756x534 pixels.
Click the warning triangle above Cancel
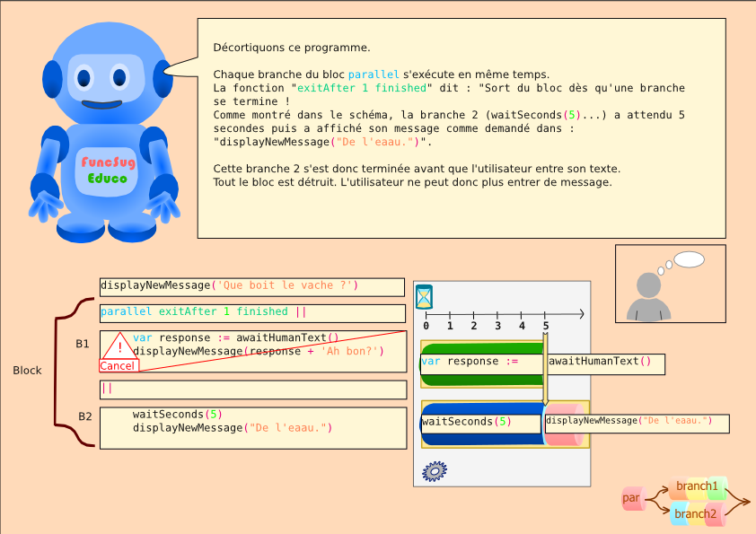(119, 346)
